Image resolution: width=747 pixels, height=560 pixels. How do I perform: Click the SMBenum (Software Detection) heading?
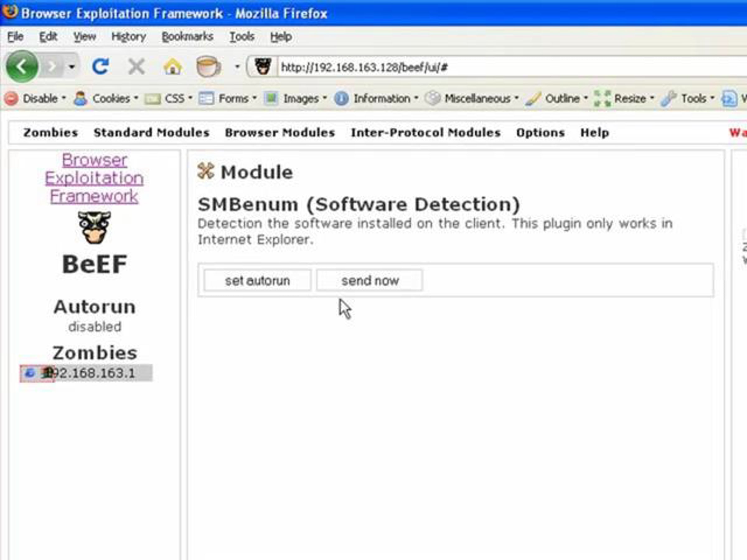359,204
